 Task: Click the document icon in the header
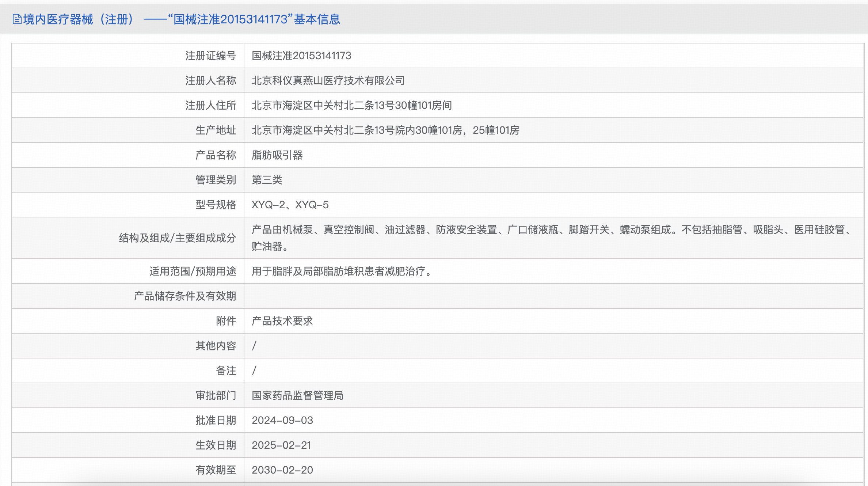(x=17, y=19)
